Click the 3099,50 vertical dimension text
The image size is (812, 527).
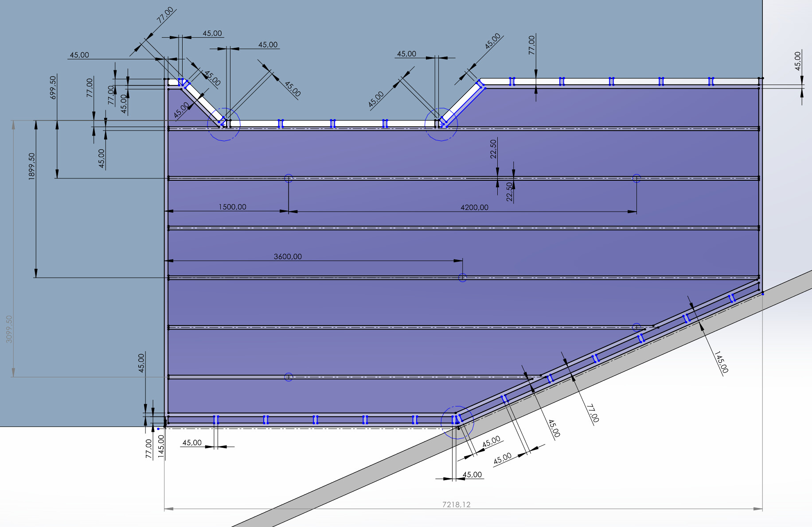[x=9, y=329]
